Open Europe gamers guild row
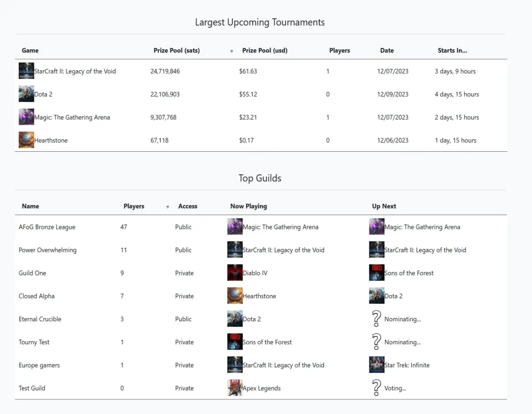532x414 pixels. (261, 365)
